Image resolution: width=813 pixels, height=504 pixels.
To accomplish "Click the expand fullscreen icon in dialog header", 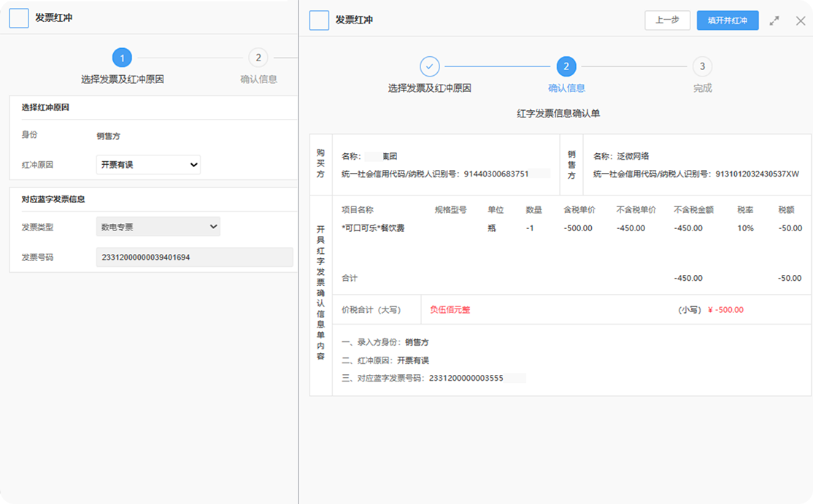I will pyautogui.click(x=774, y=21).
